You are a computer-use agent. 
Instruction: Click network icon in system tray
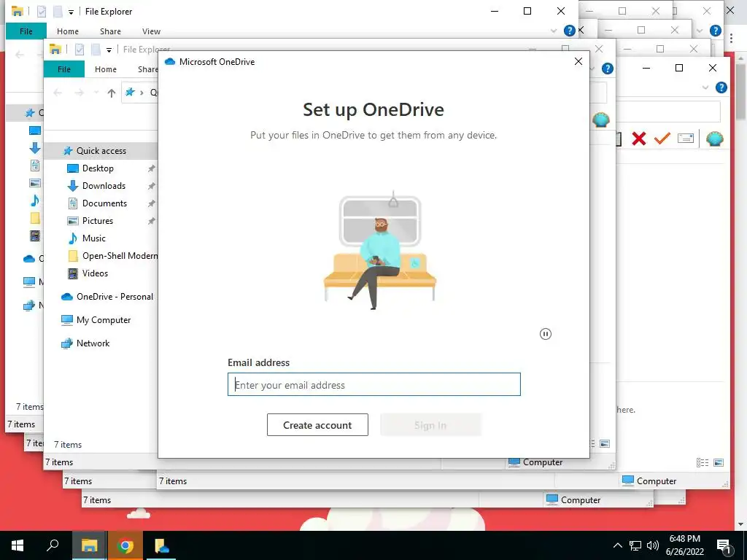pyautogui.click(x=635, y=545)
